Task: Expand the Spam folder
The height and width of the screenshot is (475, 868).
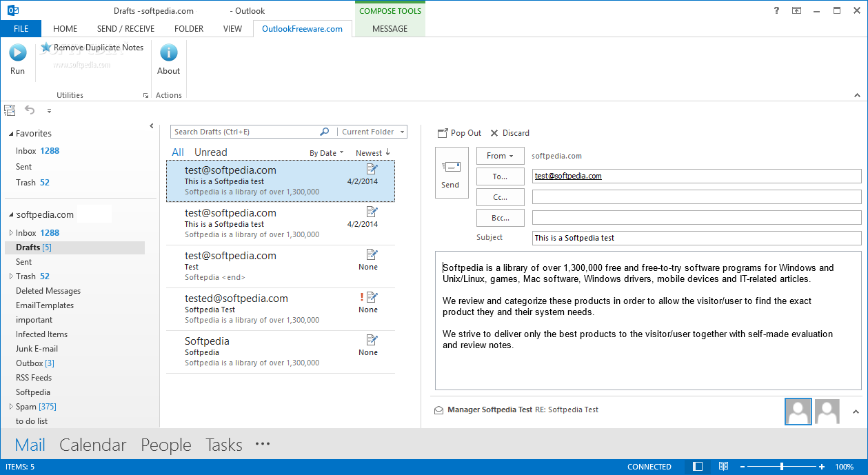Action: [11, 407]
